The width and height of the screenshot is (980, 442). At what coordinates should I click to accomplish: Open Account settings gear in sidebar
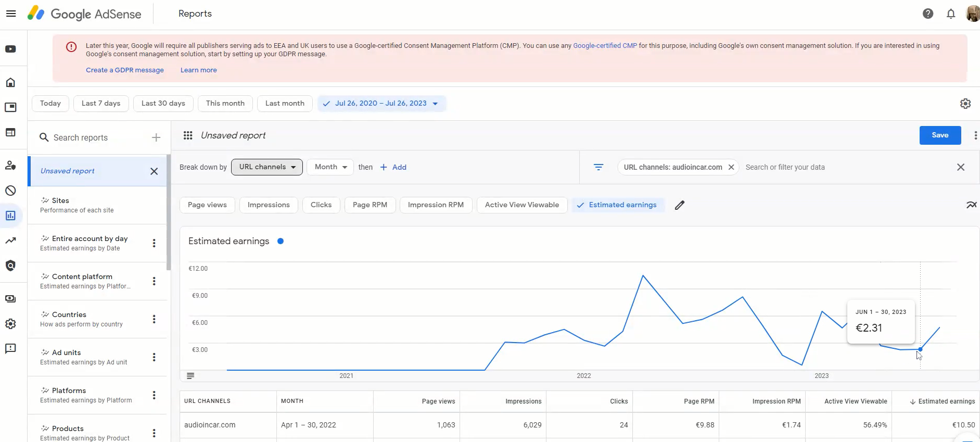coord(10,324)
